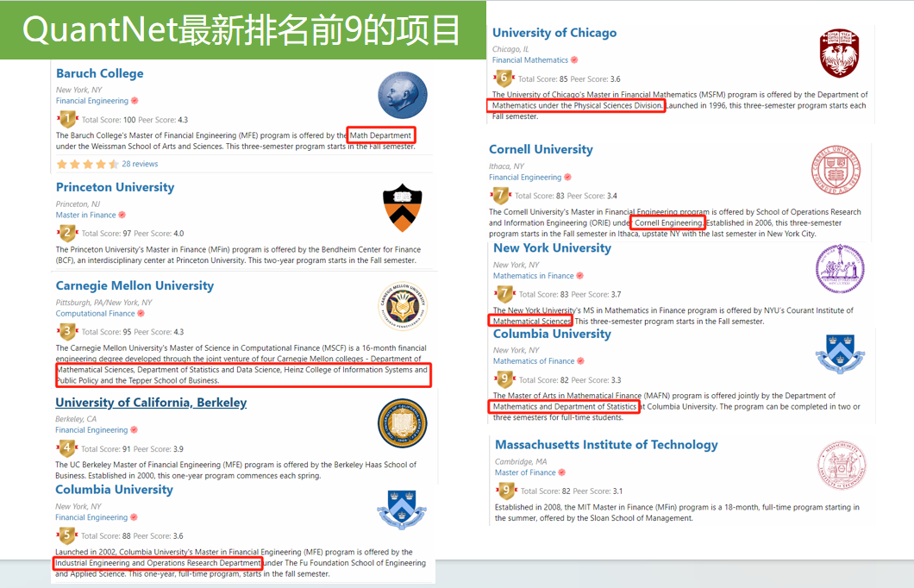
Task: Open Baruch's 28 reviews link
Action: tap(140, 164)
